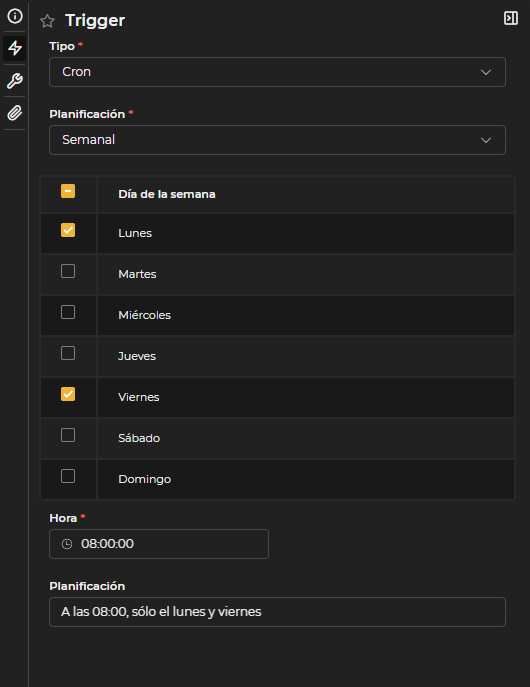Select the 'Jueves' row label

pos(137,356)
